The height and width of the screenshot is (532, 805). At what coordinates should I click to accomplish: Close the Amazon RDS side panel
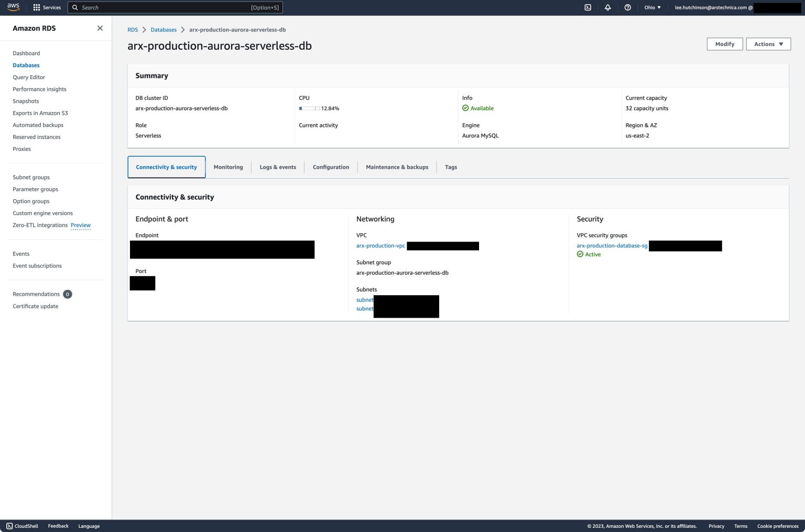pos(100,28)
